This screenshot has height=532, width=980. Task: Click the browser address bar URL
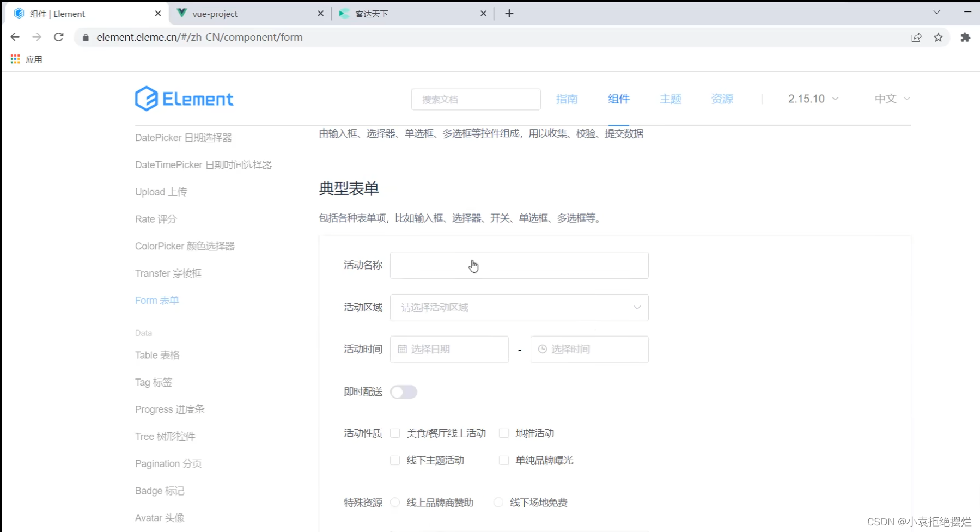(199, 38)
